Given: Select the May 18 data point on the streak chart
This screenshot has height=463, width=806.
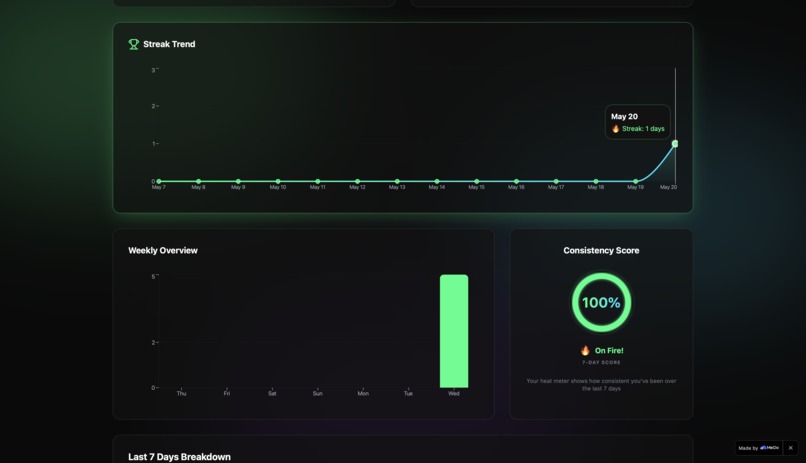Looking at the screenshot, I should (596, 181).
